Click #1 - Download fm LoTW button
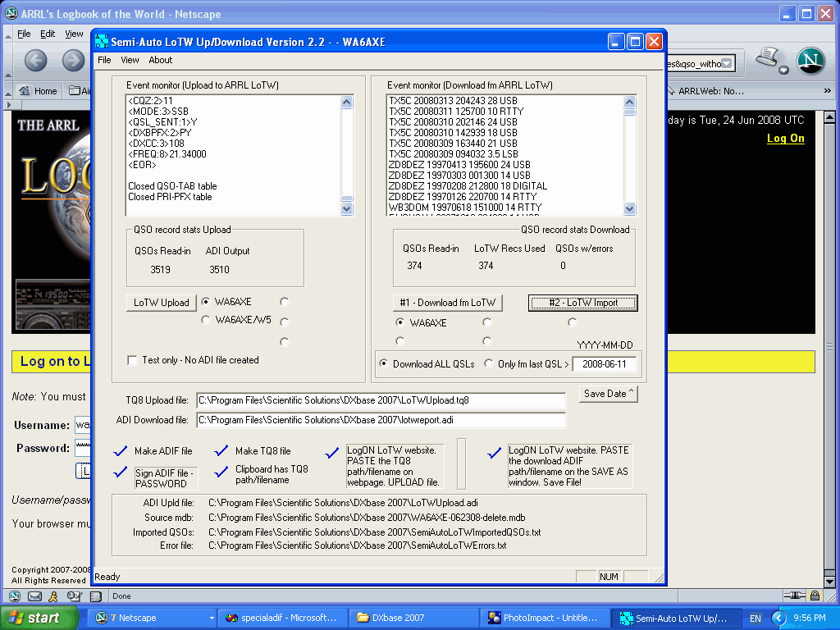This screenshot has width=840, height=630. 448,303
